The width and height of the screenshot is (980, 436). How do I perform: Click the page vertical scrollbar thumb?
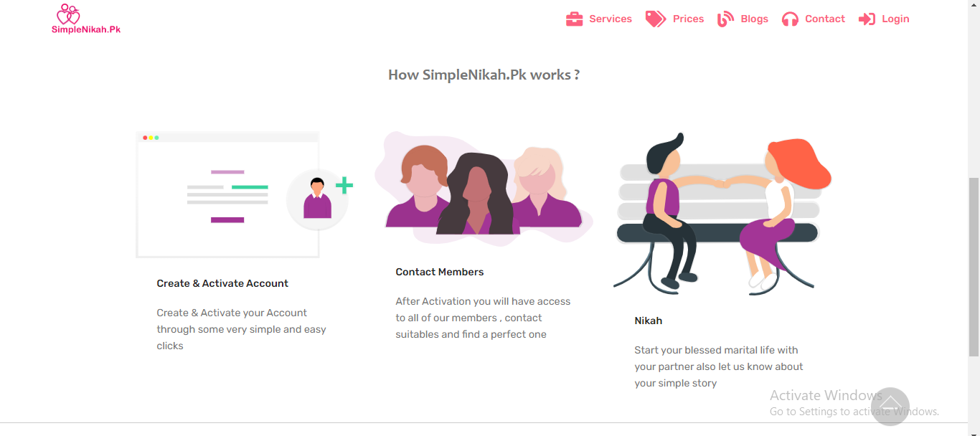tap(974, 267)
